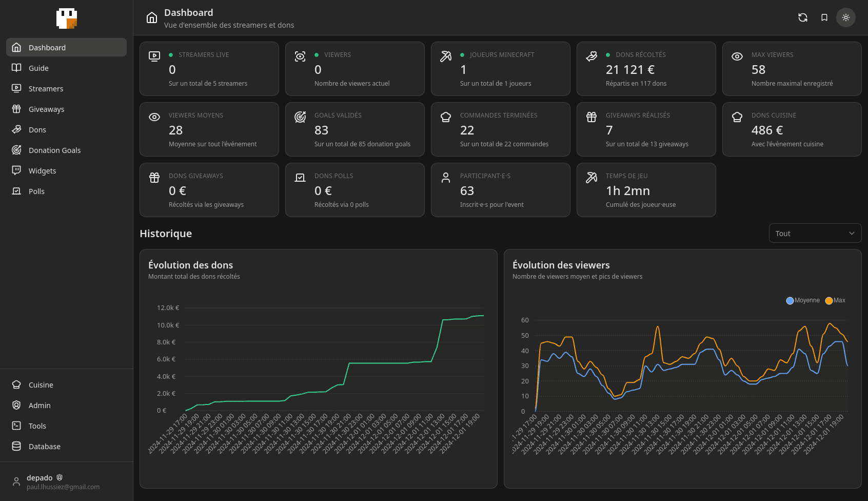
Task: Select the Giveaways gift icon
Action: click(x=17, y=109)
